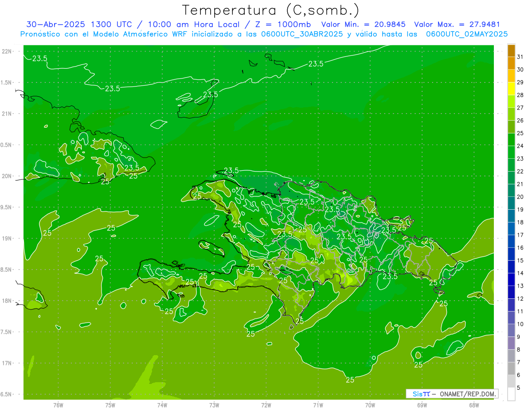The image size is (532, 411).
Task: Click the 70W longitude axis label
Action: coord(370,405)
